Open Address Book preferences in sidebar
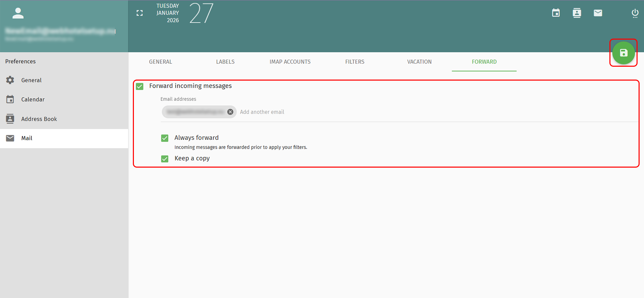Screen dimensions: 644x298 (39, 119)
